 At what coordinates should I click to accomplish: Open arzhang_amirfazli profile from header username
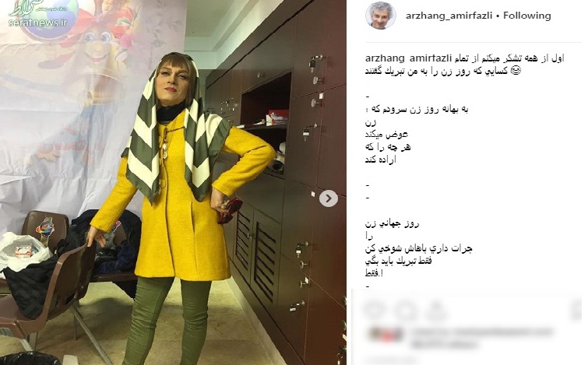coord(449,16)
